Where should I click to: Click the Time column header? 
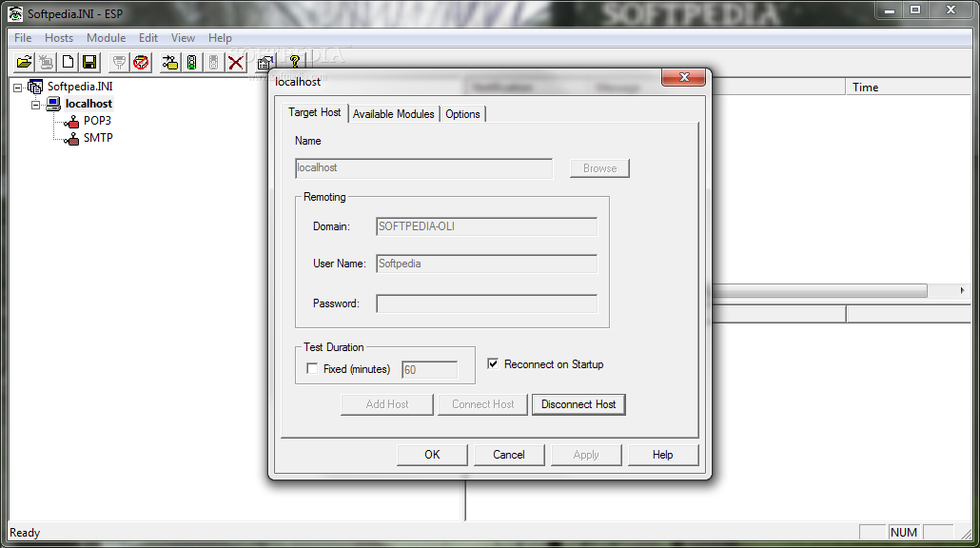pyautogui.click(x=908, y=88)
